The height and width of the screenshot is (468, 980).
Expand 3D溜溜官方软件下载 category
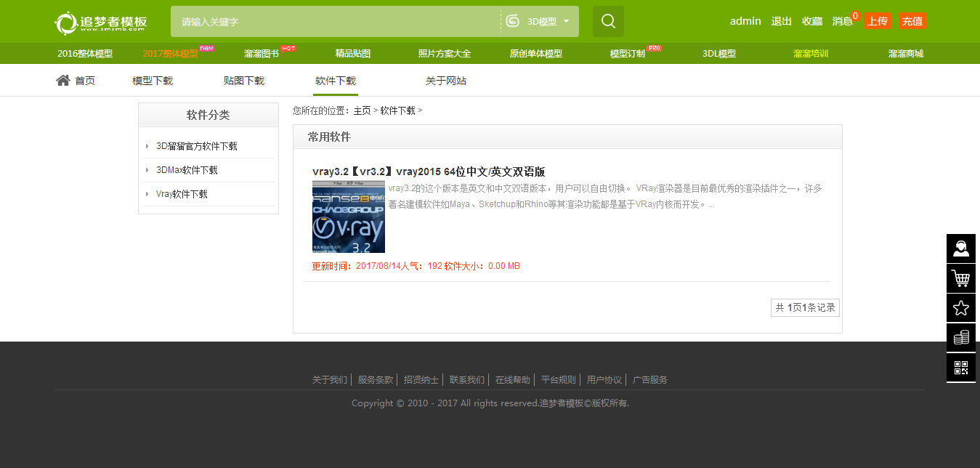pos(196,146)
